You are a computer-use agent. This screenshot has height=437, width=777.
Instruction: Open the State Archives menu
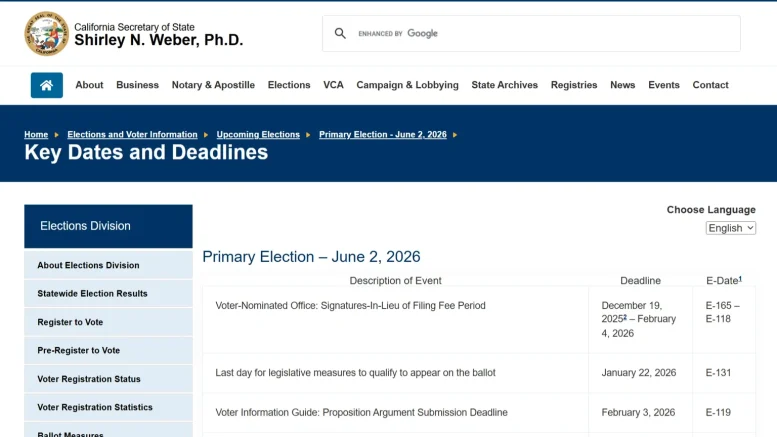tap(504, 85)
